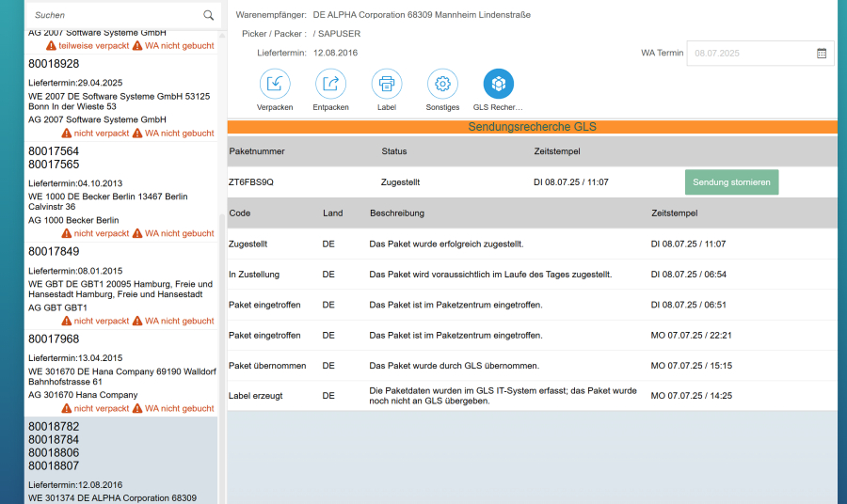Click the Entpacken unpack icon
847x504 pixels.
330,85
